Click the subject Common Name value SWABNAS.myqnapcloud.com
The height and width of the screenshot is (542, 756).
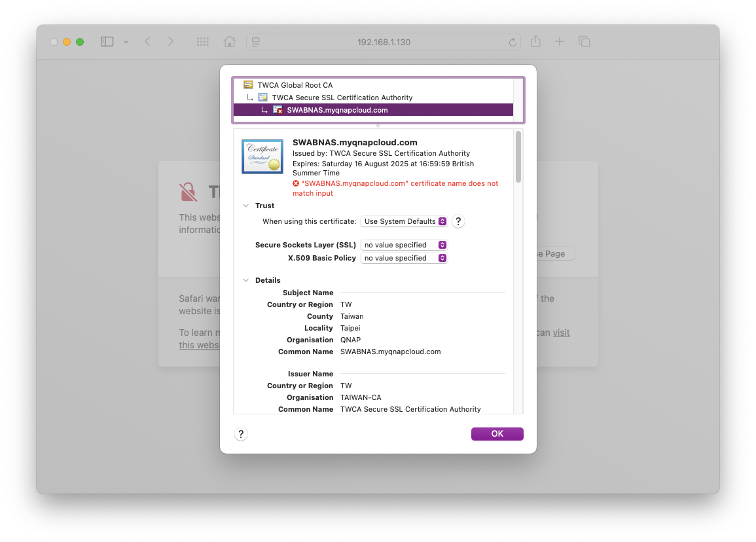pyautogui.click(x=391, y=352)
